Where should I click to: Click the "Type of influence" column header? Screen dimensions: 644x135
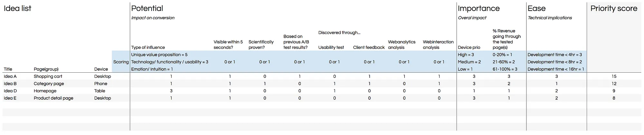coord(148,48)
